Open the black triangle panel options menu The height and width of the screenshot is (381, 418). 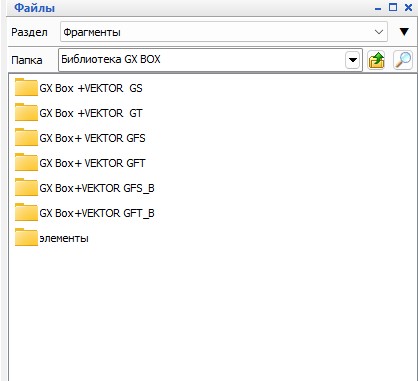404,32
